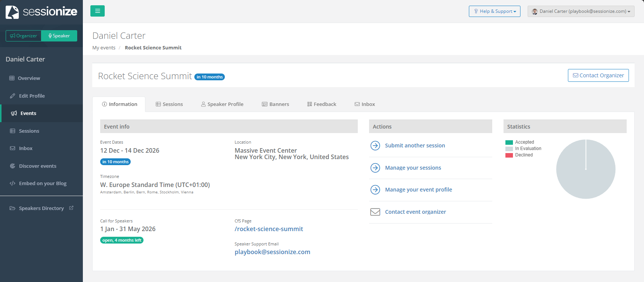Open the Speaker Profile tab

(222, 104)
